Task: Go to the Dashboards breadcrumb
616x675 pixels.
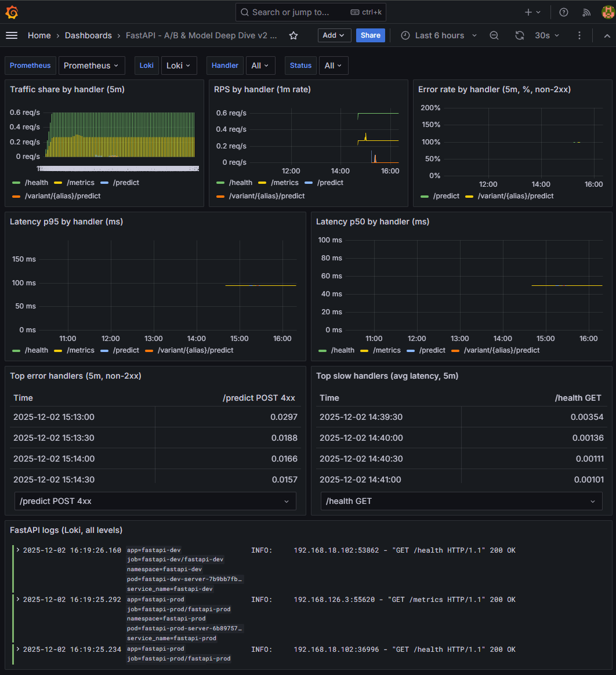Action: pos(88,35)
